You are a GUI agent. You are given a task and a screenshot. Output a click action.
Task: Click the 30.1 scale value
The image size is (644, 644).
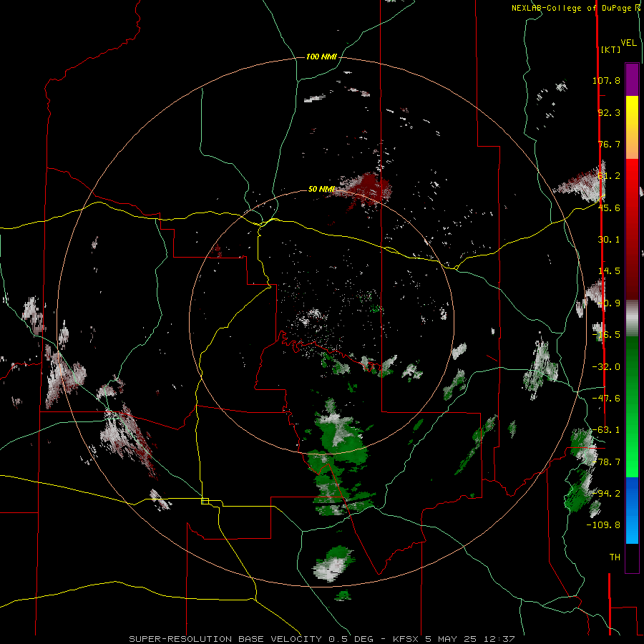[x=609, y=240]
